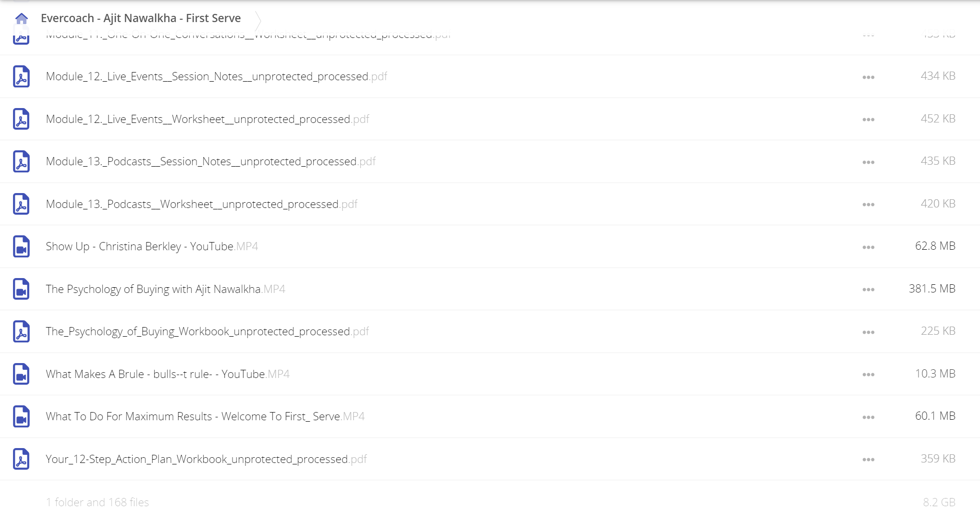
Task: Open options menu for Module_12 Live Events Worksheet
Action: tap(868, 120)
